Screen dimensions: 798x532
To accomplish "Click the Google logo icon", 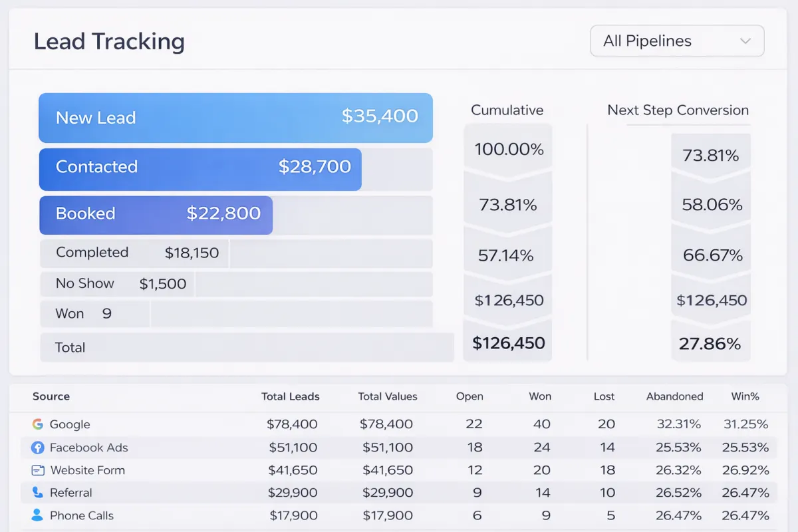I will (37, 424).
